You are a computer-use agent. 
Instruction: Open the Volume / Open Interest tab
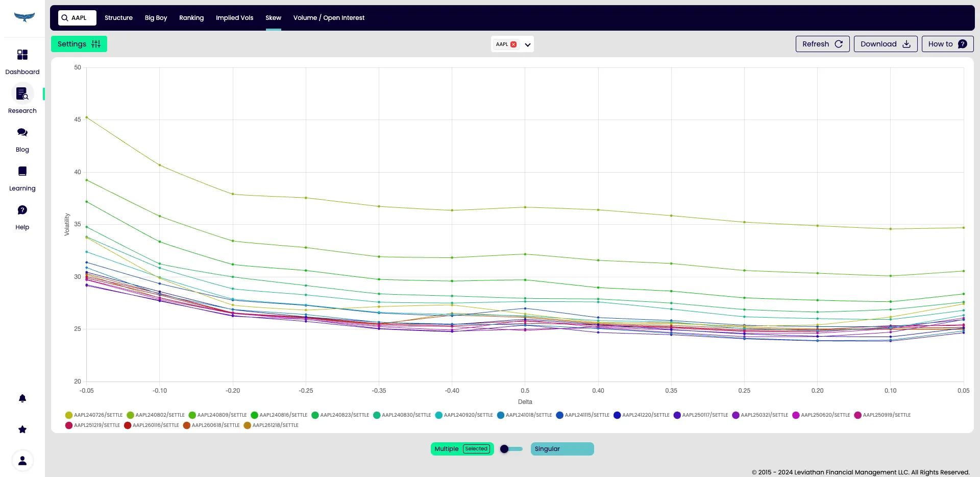click(x=329, y=18)
